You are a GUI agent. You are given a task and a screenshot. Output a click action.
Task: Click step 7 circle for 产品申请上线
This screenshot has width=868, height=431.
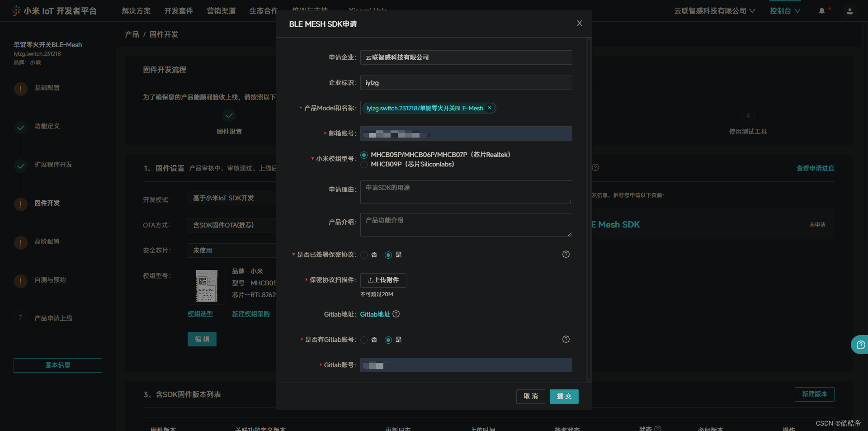(20, 318)
